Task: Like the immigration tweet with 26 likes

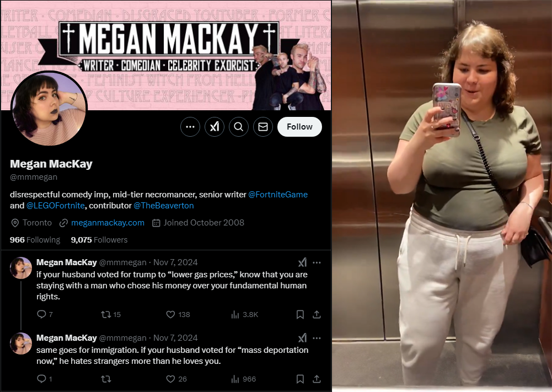Action: [x=171, y=379]
